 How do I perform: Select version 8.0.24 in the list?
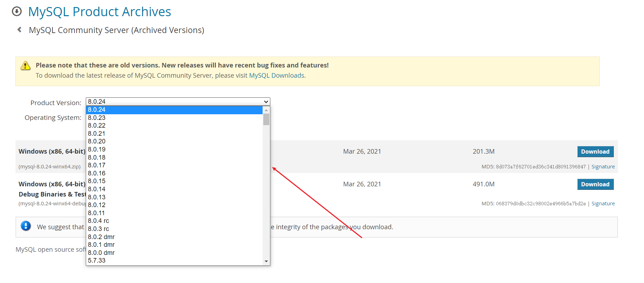tap(174, 110)
